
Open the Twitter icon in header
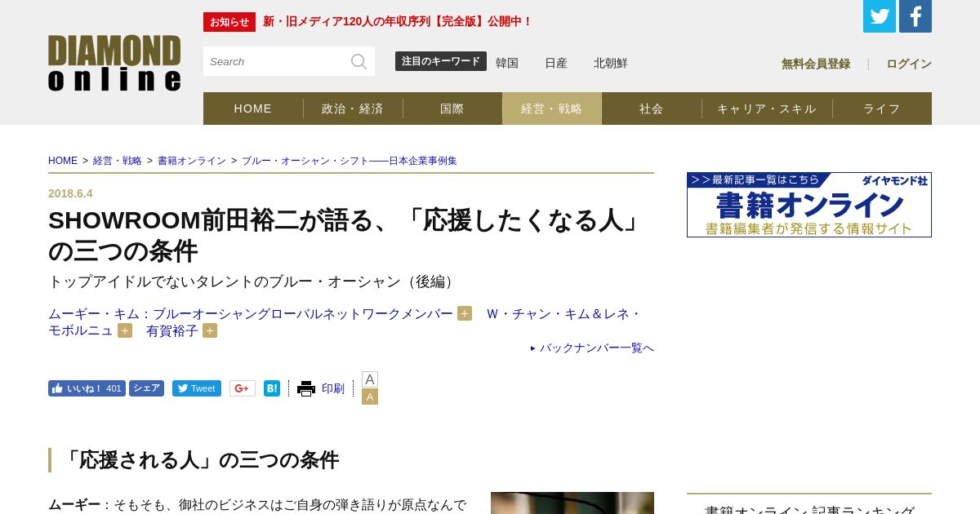(880, 16)
